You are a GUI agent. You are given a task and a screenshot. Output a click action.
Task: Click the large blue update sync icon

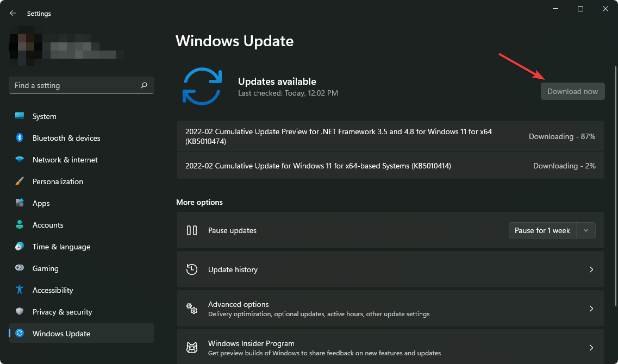tap(202, 87)
